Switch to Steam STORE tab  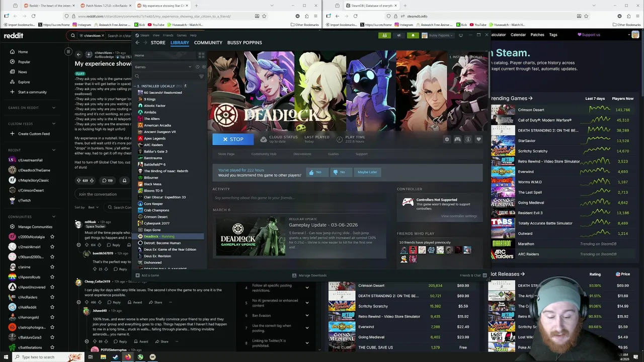158,43
